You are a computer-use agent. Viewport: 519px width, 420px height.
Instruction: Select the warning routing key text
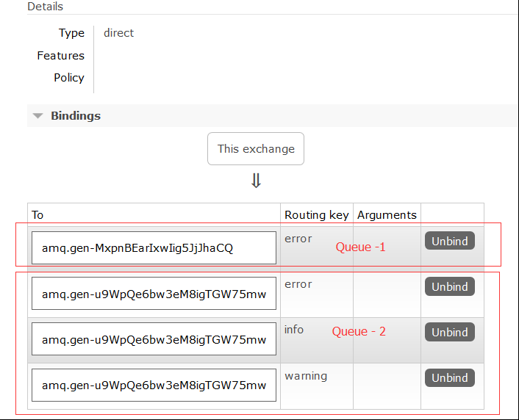[x=306, y=376]
